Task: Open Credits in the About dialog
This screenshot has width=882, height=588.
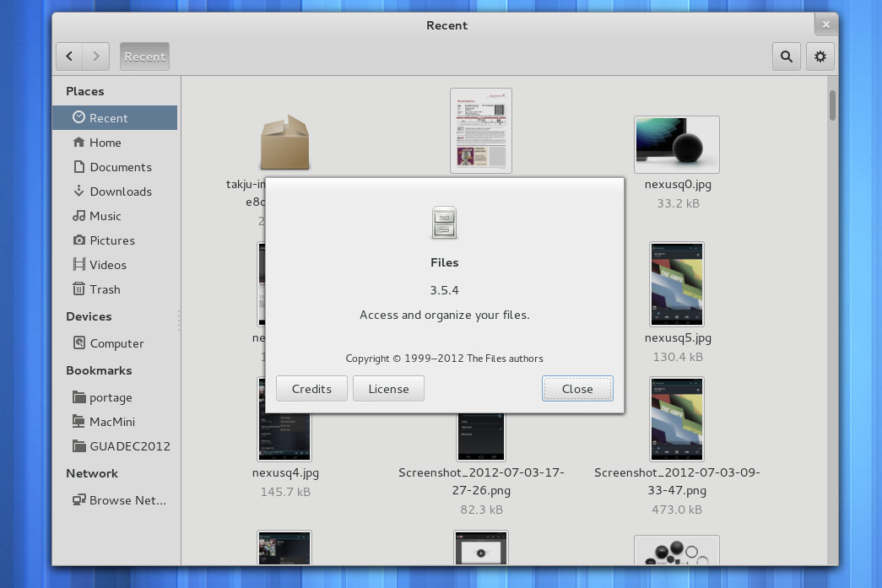Action: click(311, 389)
